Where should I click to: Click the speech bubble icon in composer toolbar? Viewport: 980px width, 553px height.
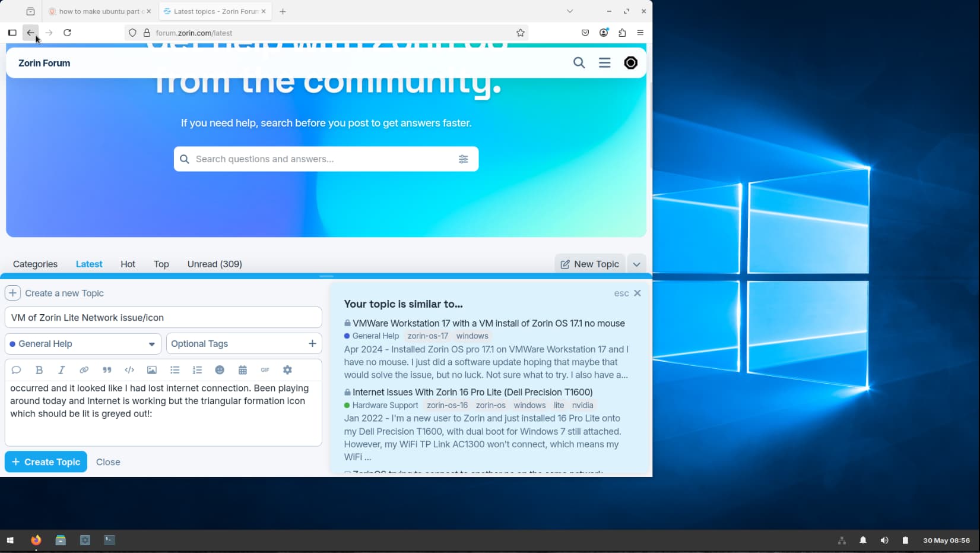[16, 370]
